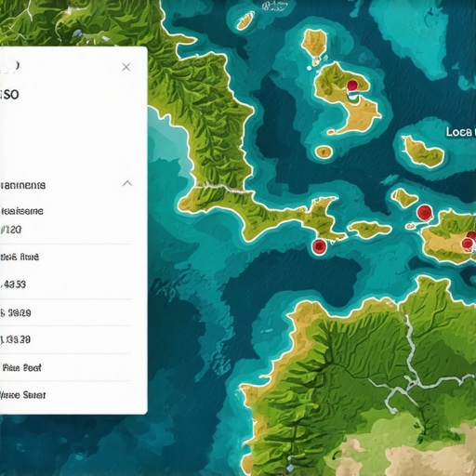Select the red marker on the northern island

click(352, 86)
